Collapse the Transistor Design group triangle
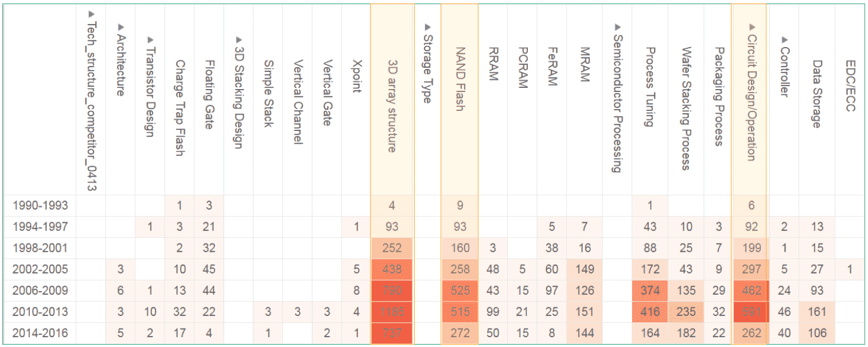This screenshot has width=868, height=347. pyautogui.click(x=150, y=40)
